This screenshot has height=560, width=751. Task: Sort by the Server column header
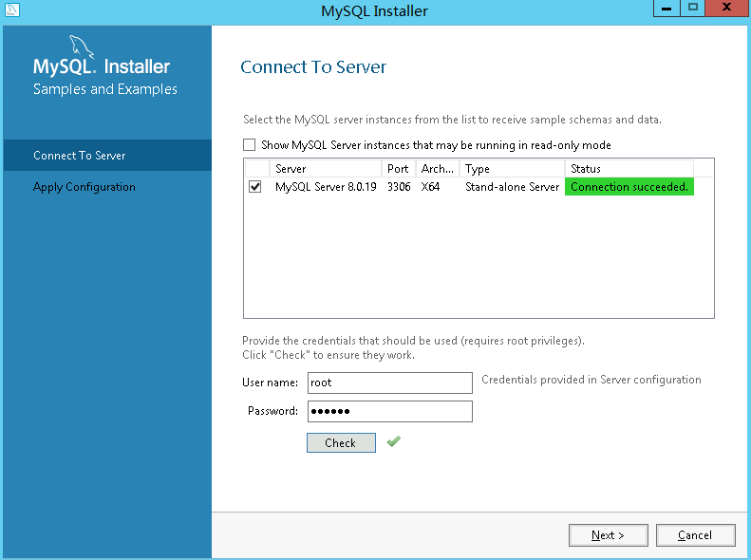coord(326,169)
